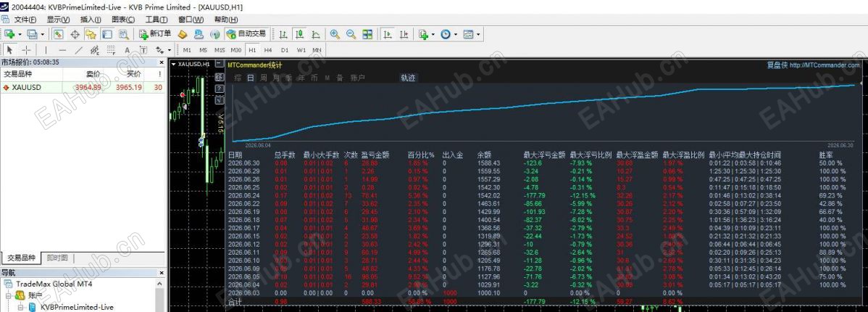Open the 帮助(H) menu
This screenshot has width=868, height=312.
226,20
